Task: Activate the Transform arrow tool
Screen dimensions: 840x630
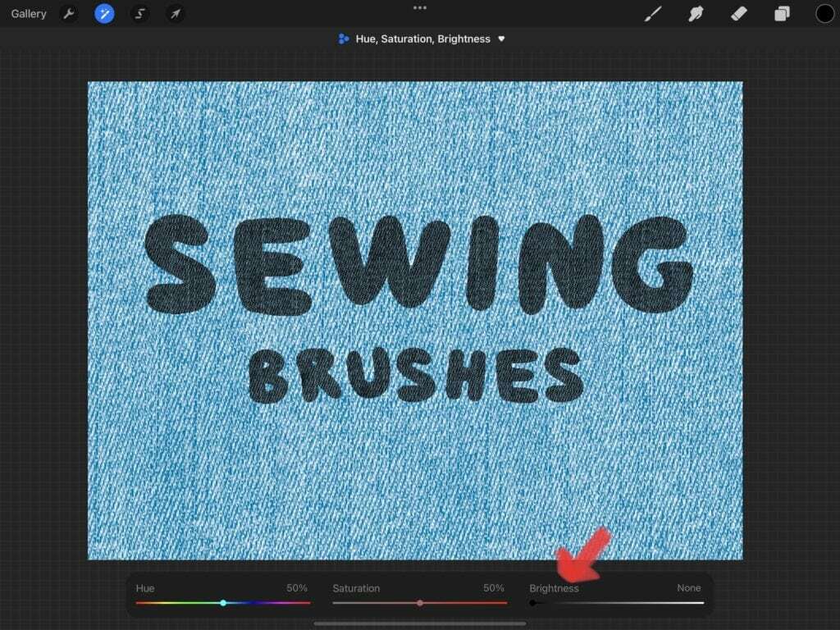Action: [x=175, y=14]
